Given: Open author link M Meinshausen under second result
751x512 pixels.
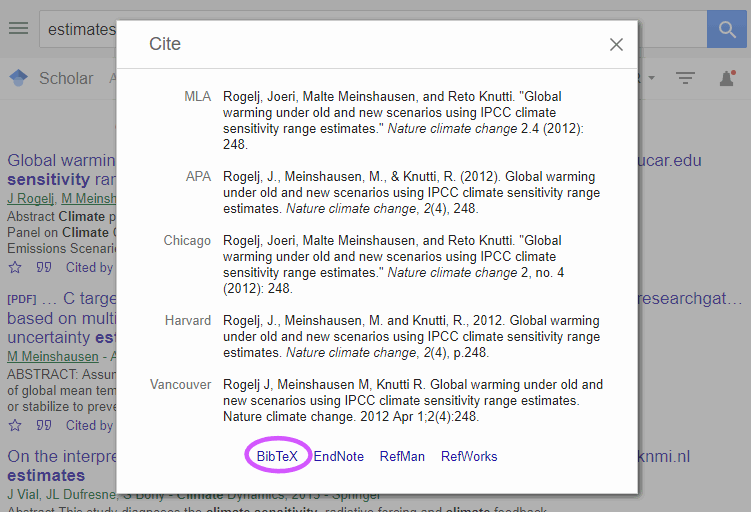Looking at the screenshot, I should click(53, 356).
